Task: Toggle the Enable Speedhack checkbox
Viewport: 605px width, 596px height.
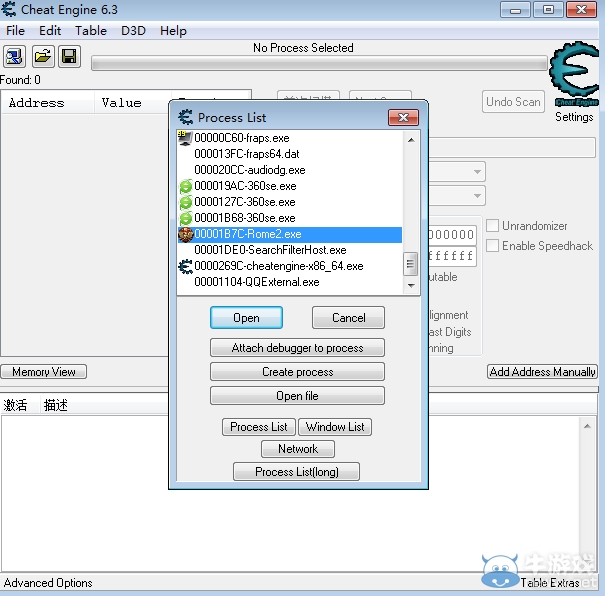Action: 492,245
